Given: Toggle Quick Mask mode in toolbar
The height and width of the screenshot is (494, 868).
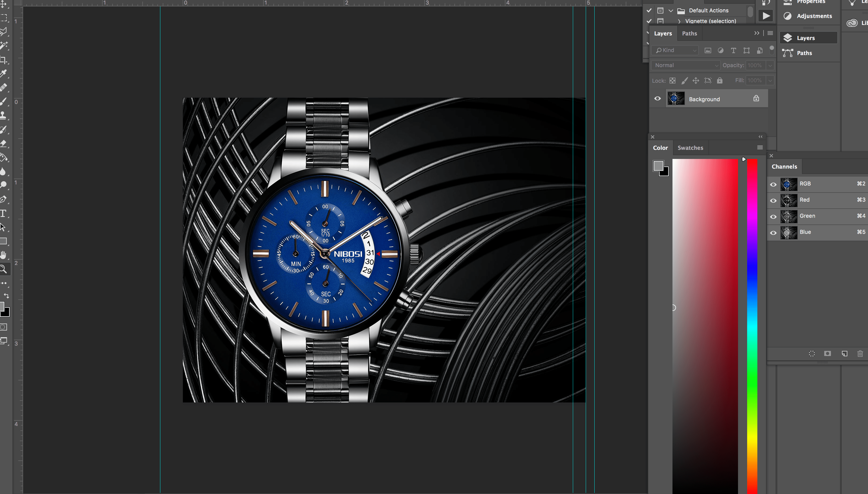Looking at the screenshot, I should pyautogui.click(x=3, y=327).
